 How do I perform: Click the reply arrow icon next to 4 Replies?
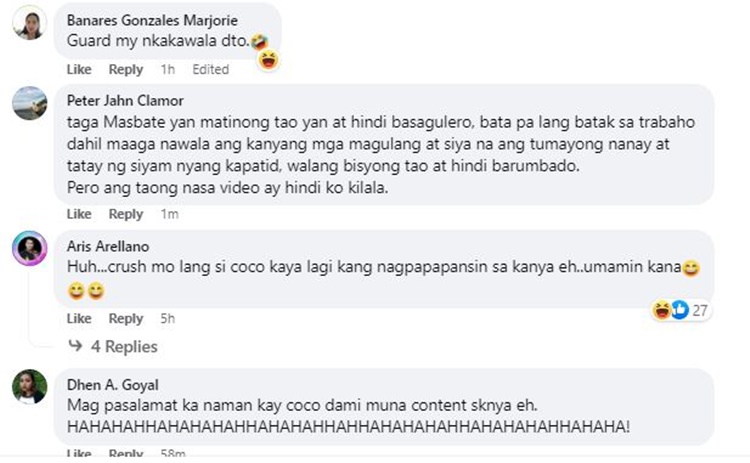coord(75,345)
